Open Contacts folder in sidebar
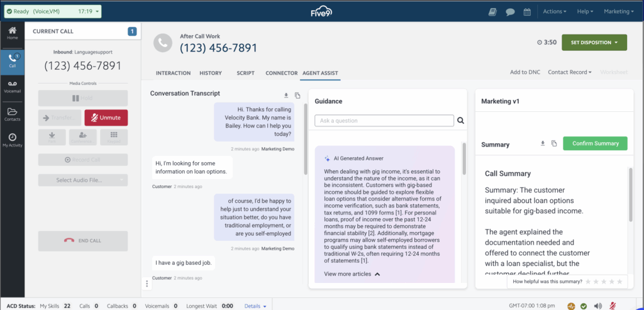Viewport: 644px width, 310px height. [12, 114]
